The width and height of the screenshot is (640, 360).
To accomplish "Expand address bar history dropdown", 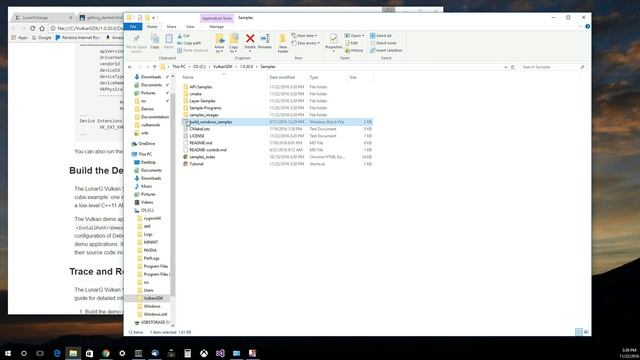I will (x=506, y=67).
